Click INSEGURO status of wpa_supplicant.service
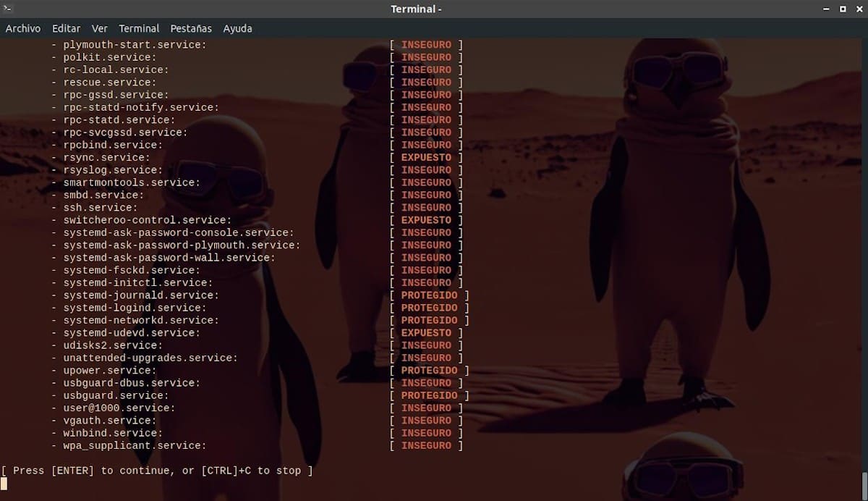The image size is (868, 501). 426,445
